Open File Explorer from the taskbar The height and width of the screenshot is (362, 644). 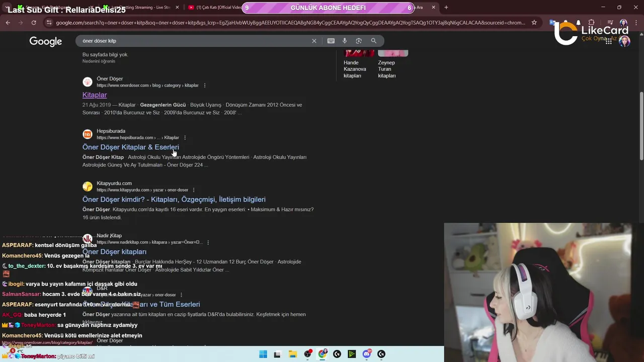pos(292,354)
